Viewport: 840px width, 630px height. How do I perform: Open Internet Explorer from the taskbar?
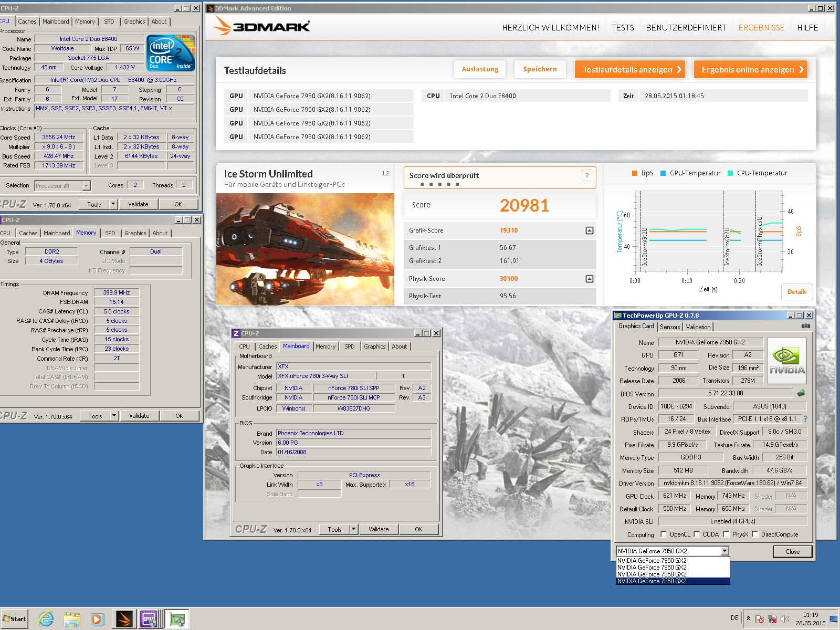46,619
